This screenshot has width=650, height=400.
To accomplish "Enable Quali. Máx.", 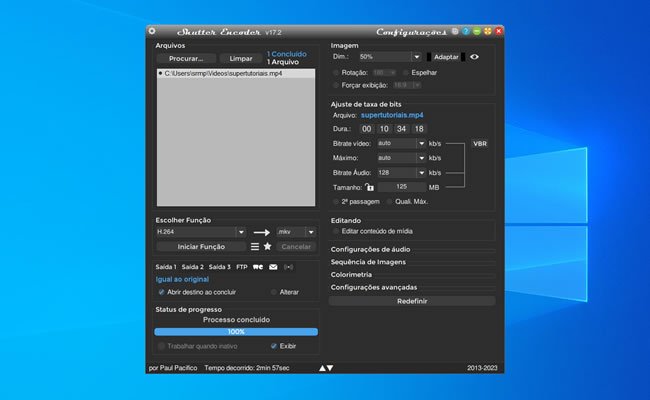I will click(389, 201).
